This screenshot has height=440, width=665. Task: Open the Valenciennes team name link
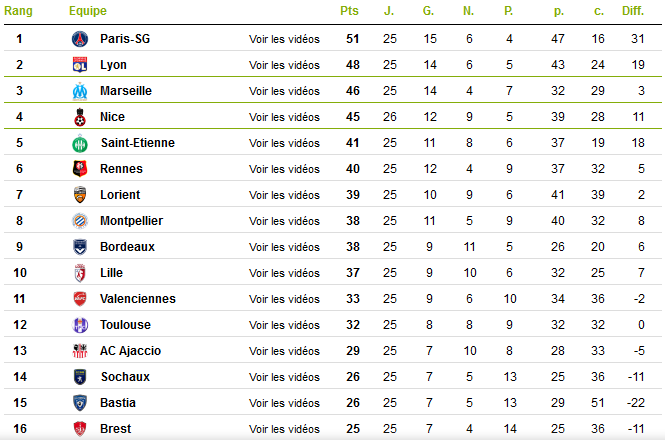(138, 299)
